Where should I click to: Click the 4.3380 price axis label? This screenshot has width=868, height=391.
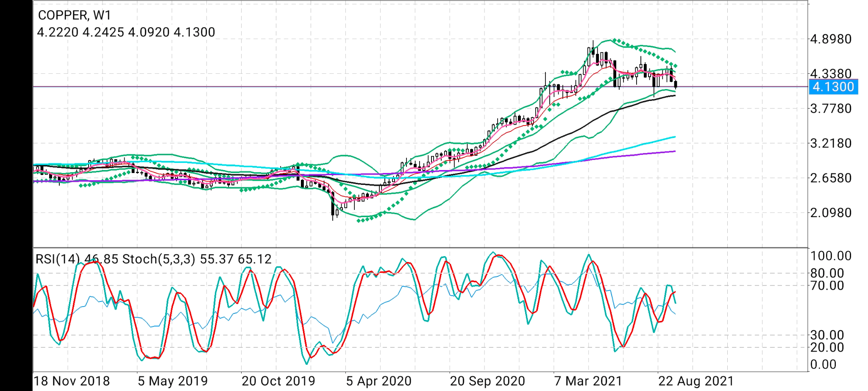click(x=831, y=74)
